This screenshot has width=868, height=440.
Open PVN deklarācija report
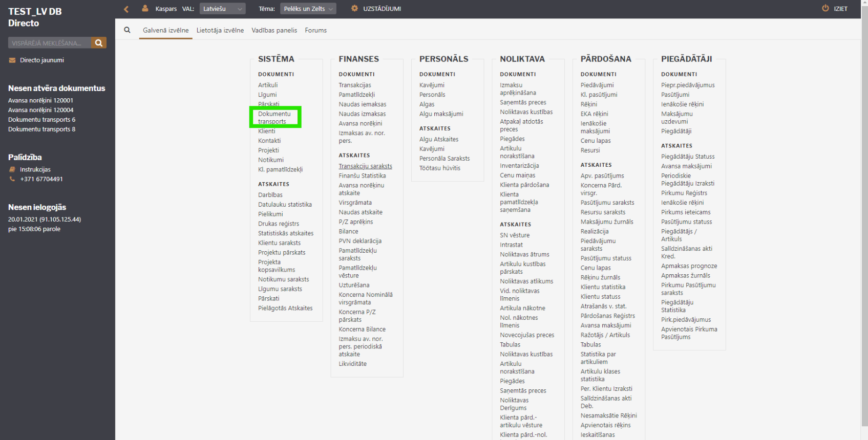(360, 241)
